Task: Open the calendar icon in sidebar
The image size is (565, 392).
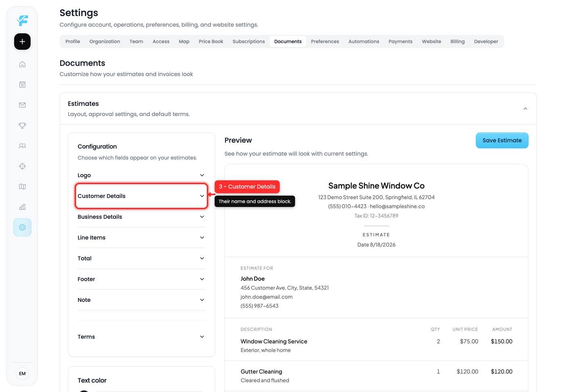Action: pyautogui.click(x=22, y=85)
